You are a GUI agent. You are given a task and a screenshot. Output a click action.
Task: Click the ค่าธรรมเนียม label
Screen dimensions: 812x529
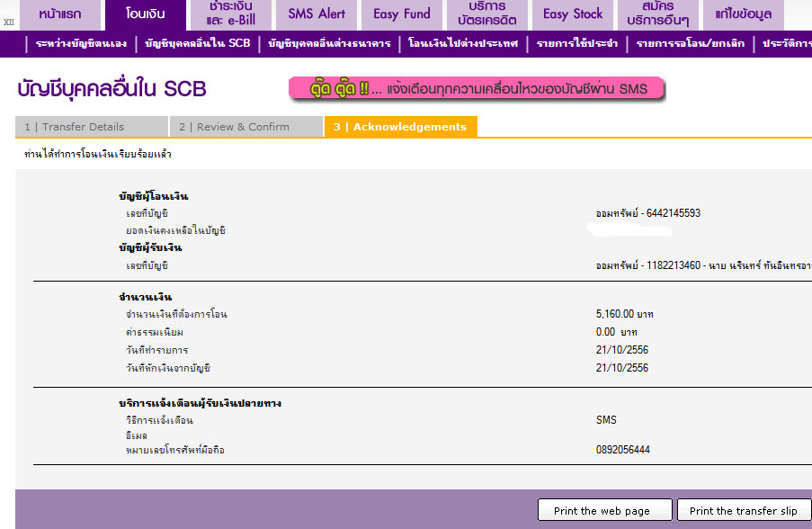[155, 332]
